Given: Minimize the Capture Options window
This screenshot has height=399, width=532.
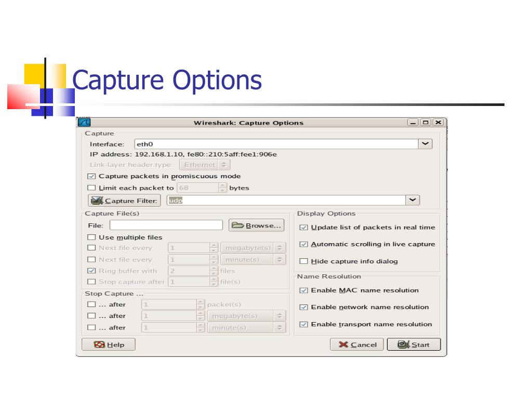Looking at the screenshot, I should coord(413,123).
